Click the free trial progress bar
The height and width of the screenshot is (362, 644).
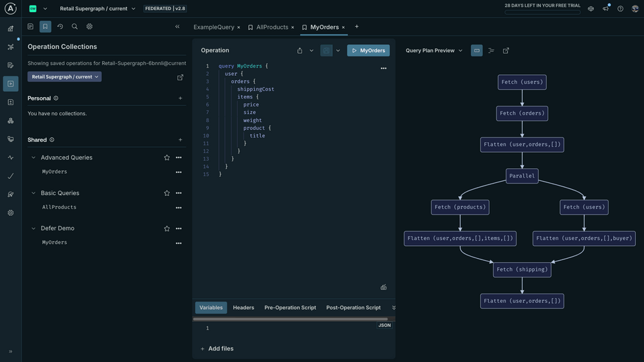point(542,12)
